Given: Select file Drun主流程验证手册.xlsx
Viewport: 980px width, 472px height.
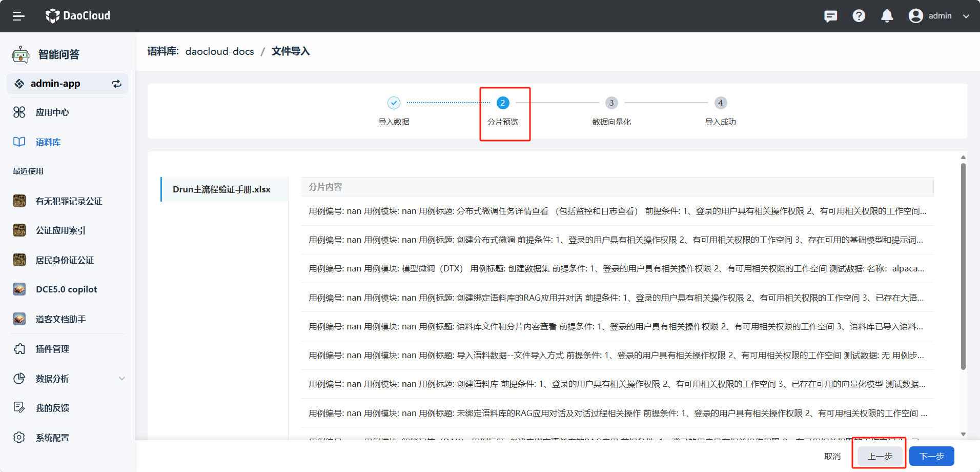Looking at the screenshot, I should [x=221, y=189].
